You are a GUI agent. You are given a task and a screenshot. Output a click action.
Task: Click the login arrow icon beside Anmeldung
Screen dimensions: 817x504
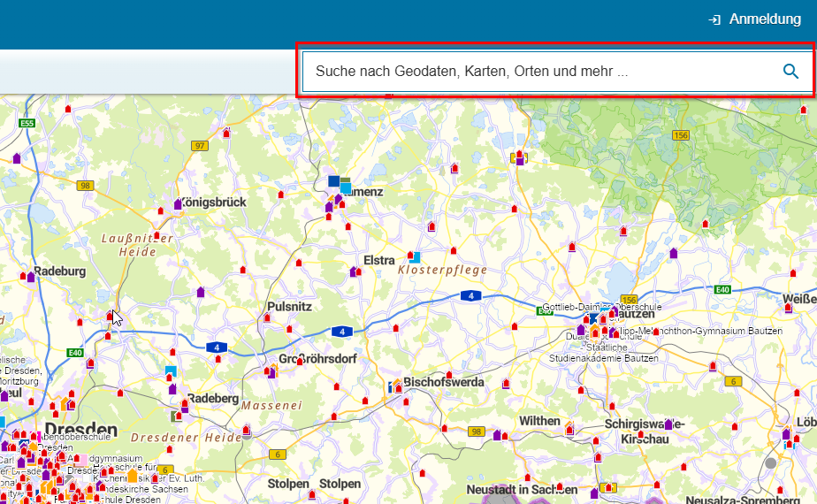click(x=714, y=19)
